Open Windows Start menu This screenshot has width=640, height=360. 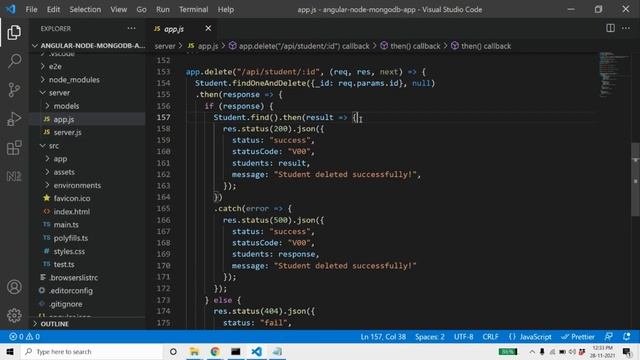click(10, 351)
